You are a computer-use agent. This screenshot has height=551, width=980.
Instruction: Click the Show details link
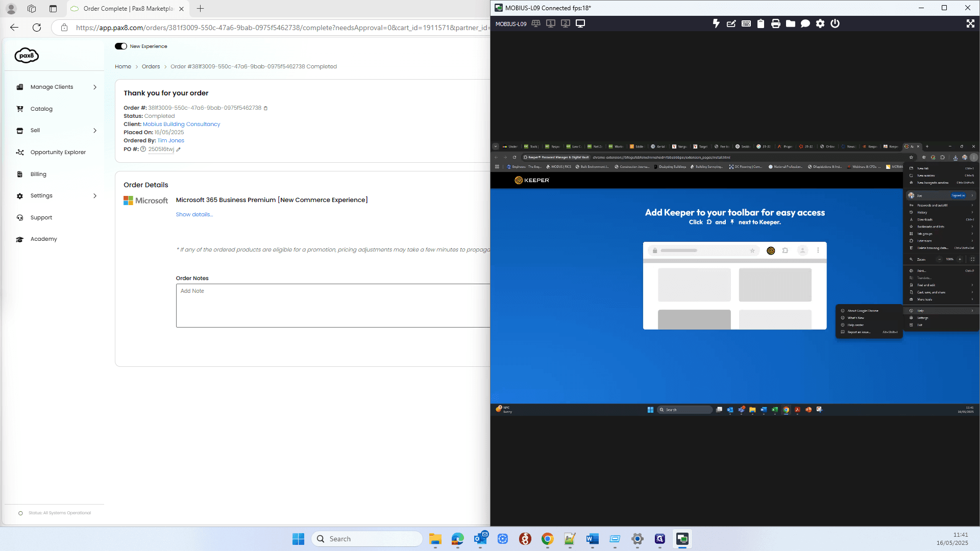click(x=194, y=214)
